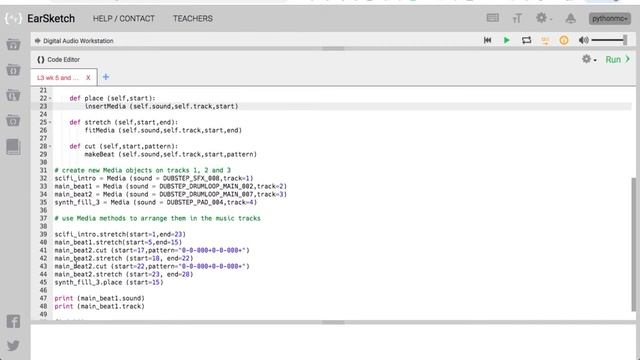Click the 'main_beat2.stretch (start=18, end=22)' line

click(x=124, y=258)
